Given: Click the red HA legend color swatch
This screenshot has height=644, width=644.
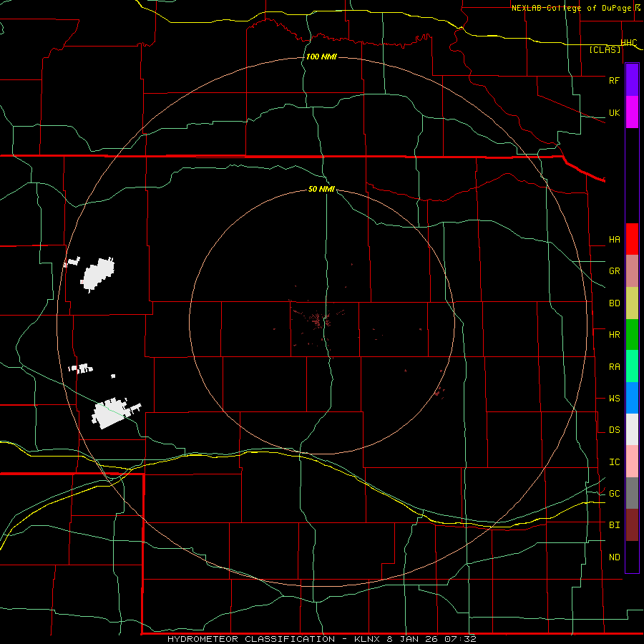Looking at the screenshot, I should [632, 239].
